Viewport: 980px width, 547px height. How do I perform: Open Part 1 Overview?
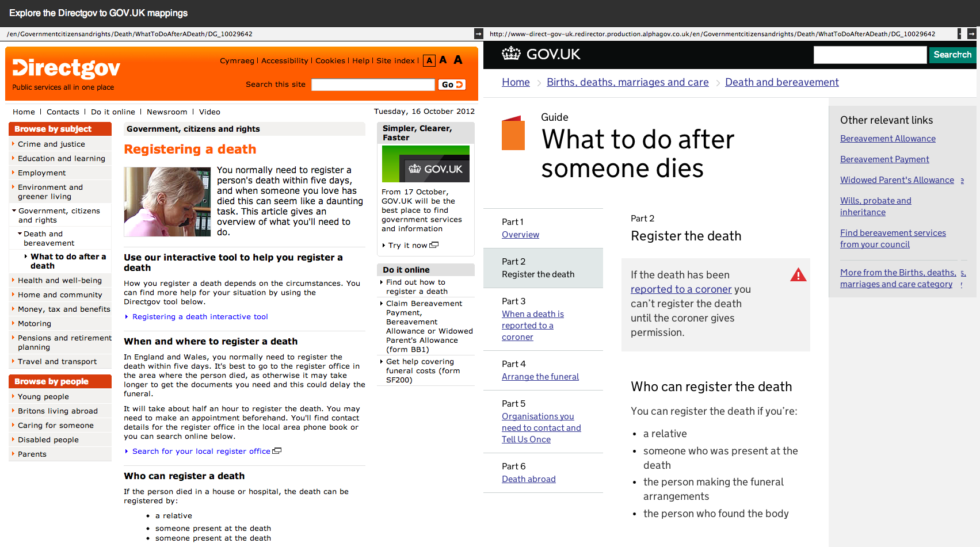pyautogui.click(x=520, y=235)
